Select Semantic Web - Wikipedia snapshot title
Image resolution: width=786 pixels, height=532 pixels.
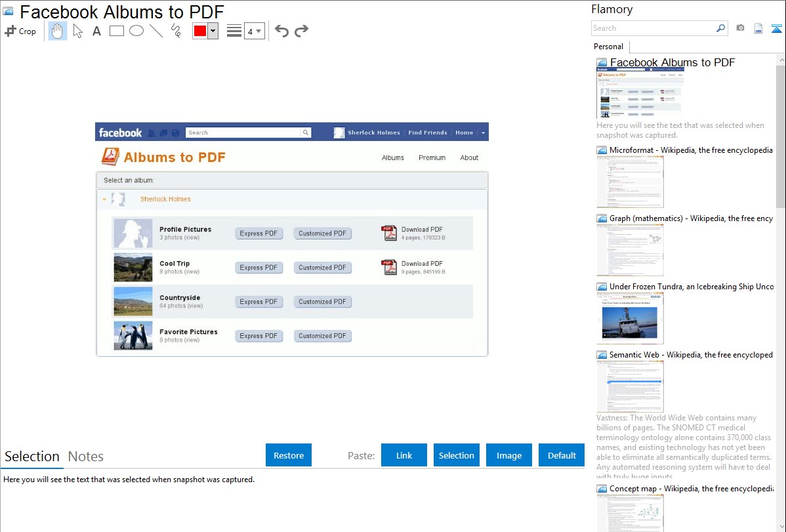coord(691,354)
